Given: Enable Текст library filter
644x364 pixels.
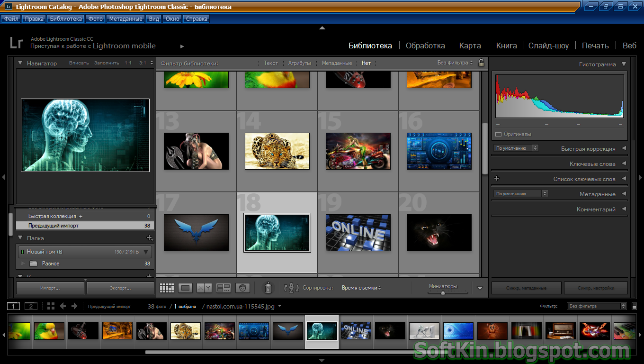Looking at the screenshot, I should (271, 63).
